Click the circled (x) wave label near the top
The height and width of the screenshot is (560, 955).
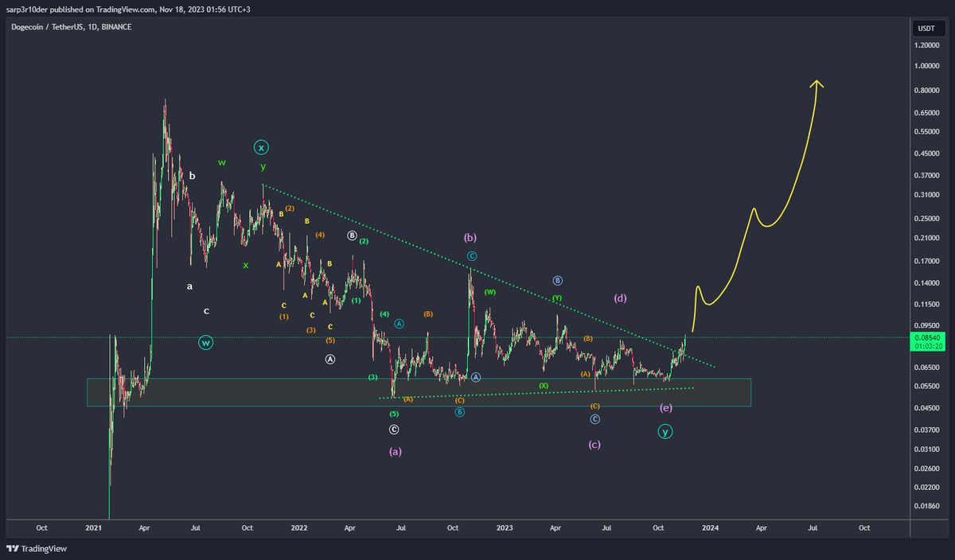[260, 146]
